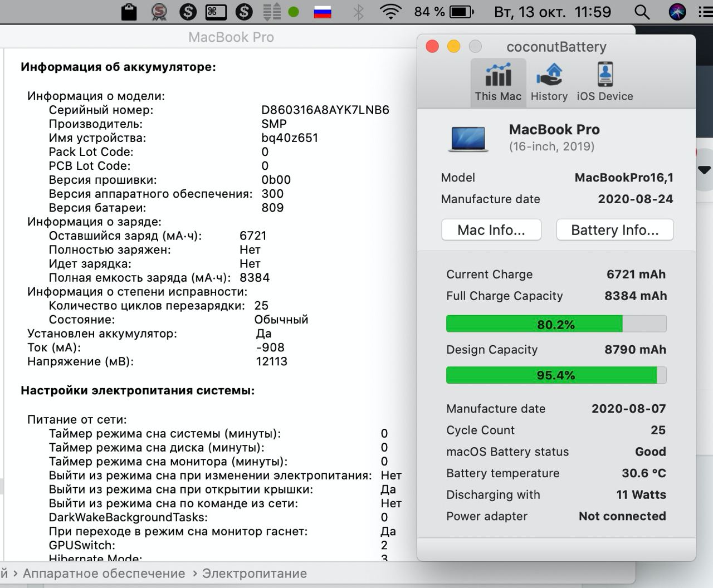Open the battery 84 % status menu
The height and width of the screenshot is (588, 713).
point(444,12)
